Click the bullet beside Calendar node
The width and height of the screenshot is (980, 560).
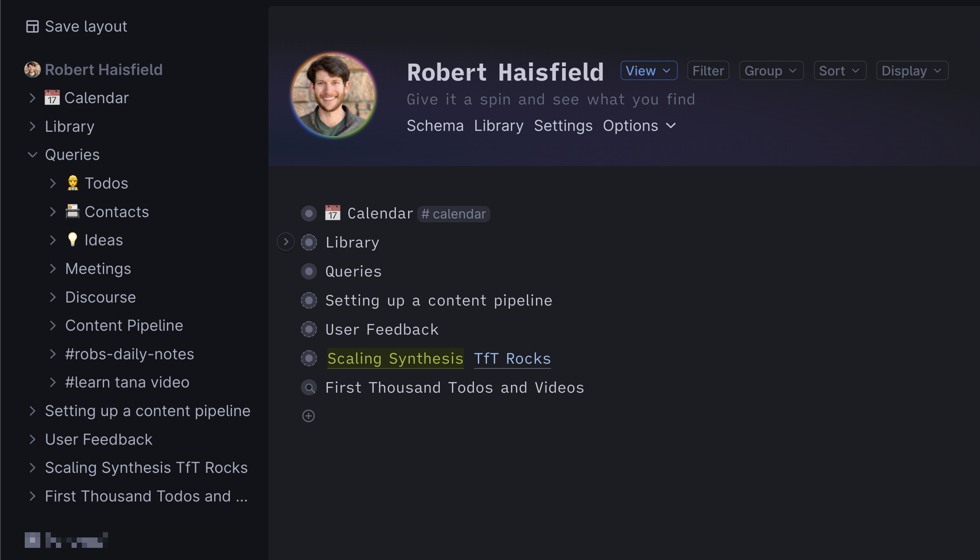click(309, 213)
